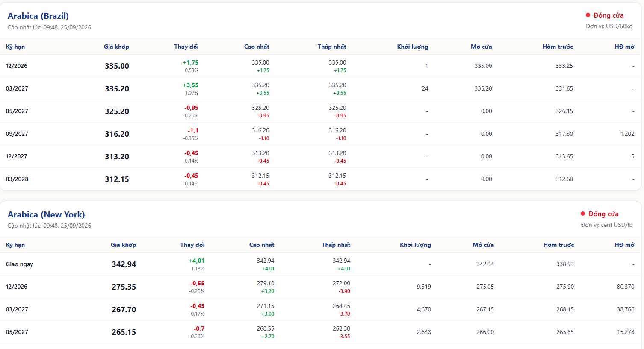Screen dimensions: 644x349
Task: Click the +3,55 change value
Action: click(191, 85)
